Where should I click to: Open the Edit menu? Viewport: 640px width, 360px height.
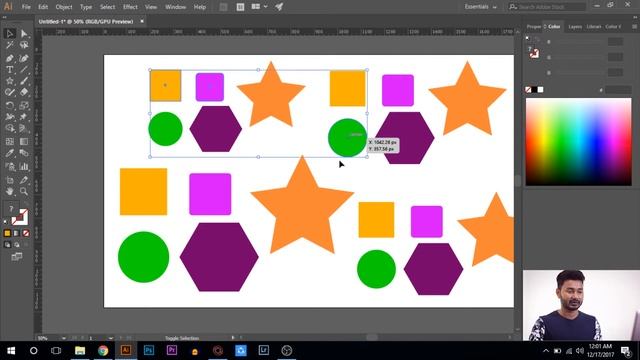tap(43, 7)
